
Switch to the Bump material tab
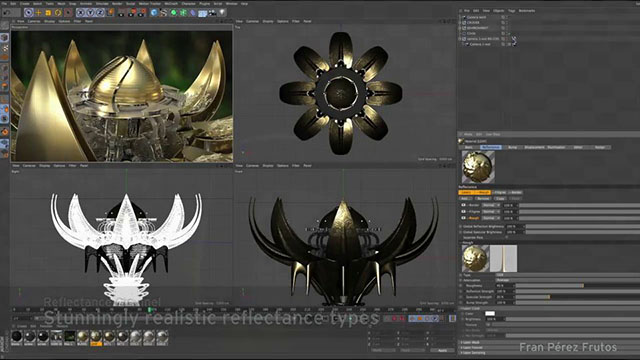coord(512,147)
